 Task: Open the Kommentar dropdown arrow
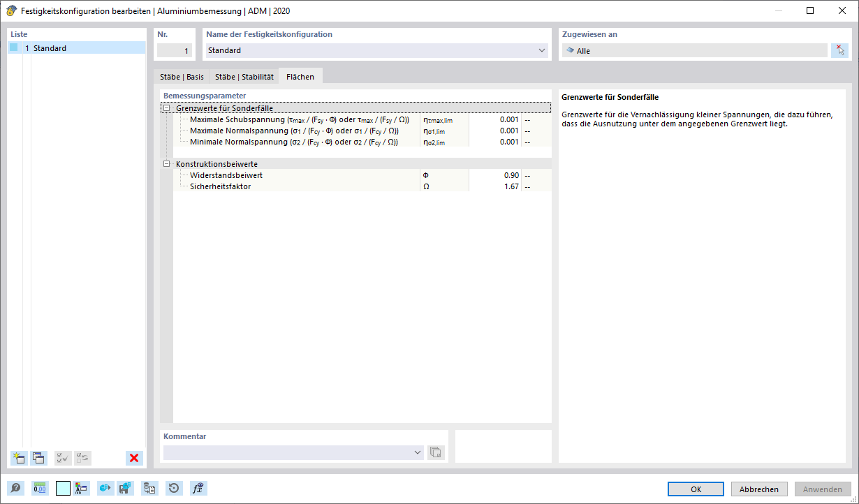[418, 452]
